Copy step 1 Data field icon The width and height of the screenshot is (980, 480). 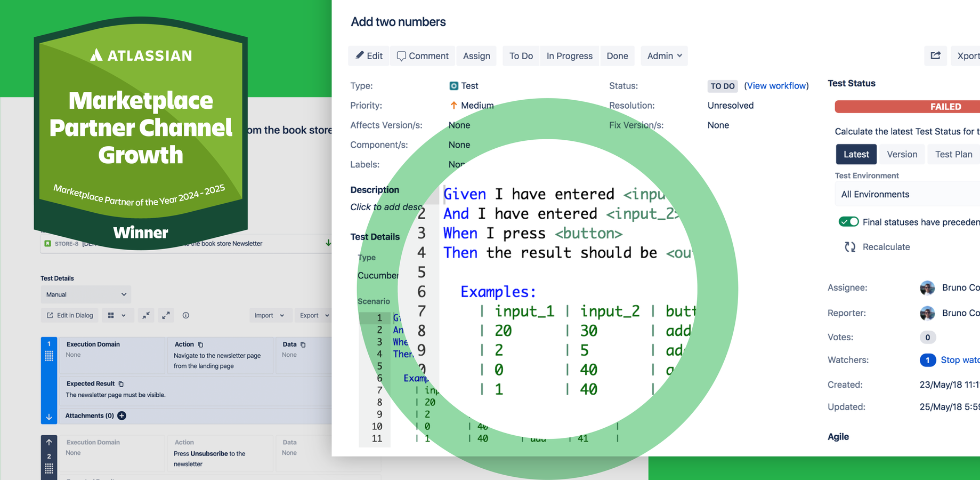[x=303, y=345]
